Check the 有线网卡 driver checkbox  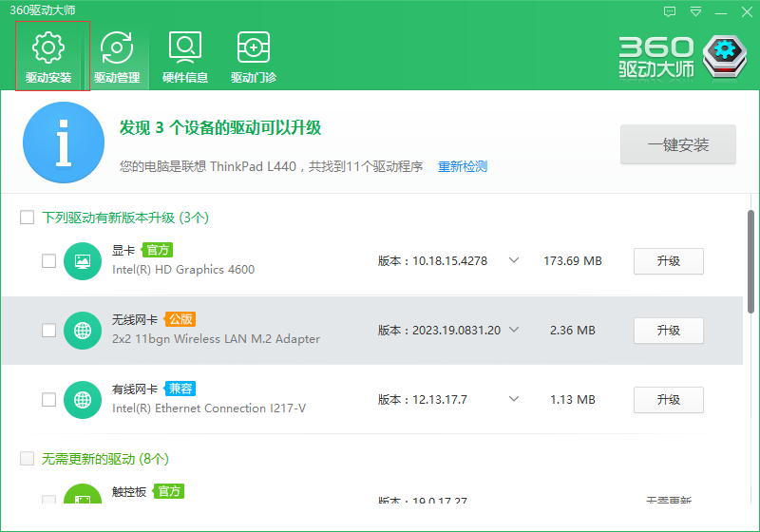[49, 399]
